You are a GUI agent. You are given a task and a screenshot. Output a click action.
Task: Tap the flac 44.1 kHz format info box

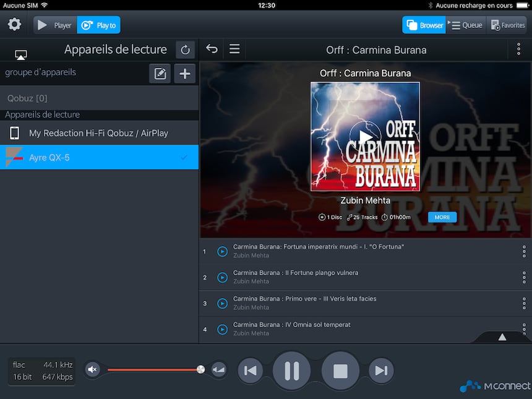(x=42, y=371)
